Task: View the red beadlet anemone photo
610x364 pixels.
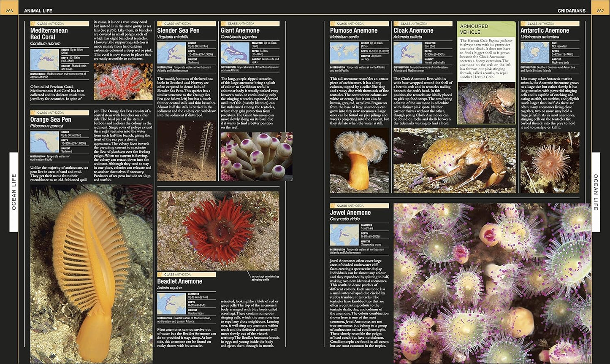Action: pyautogui.click(x=218, y=231)
